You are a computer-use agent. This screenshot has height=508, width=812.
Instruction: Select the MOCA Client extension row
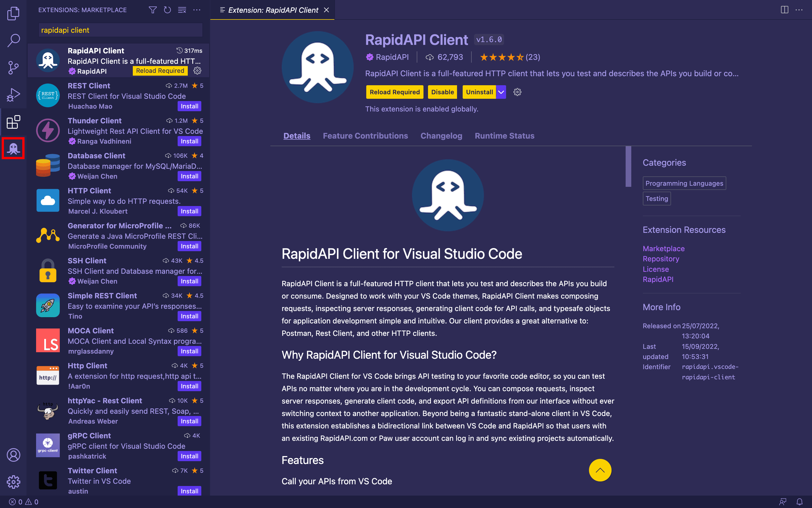click(x=118, y=341)
